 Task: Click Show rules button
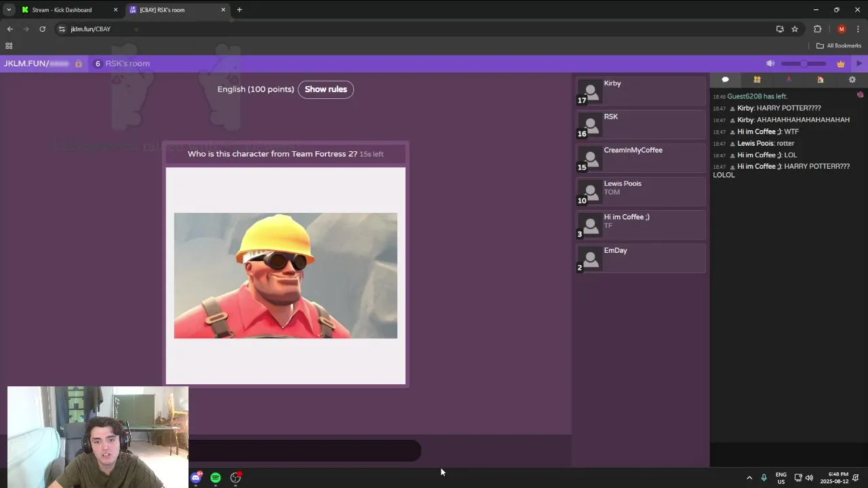[325, 89]
